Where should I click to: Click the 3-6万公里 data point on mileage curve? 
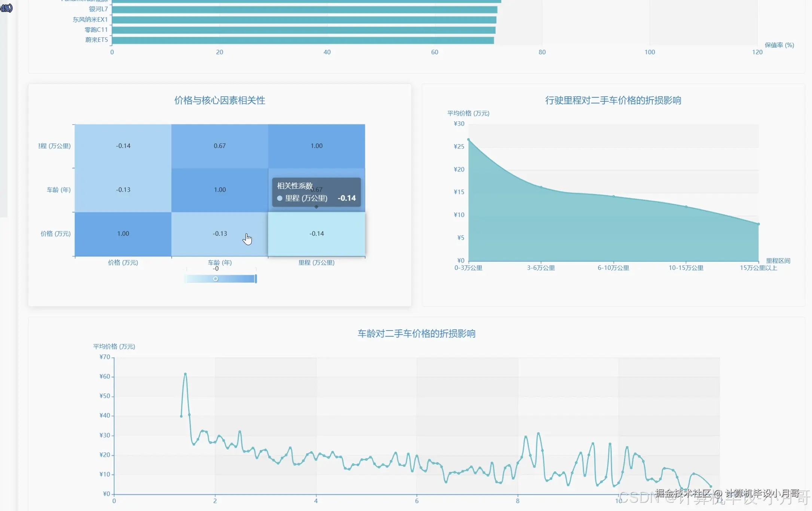coord(541,187)
